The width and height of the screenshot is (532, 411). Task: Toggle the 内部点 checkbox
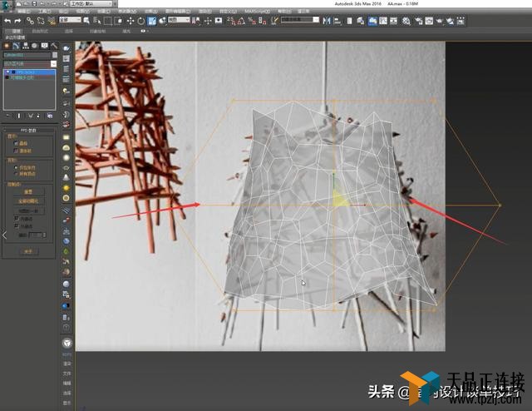16,219
